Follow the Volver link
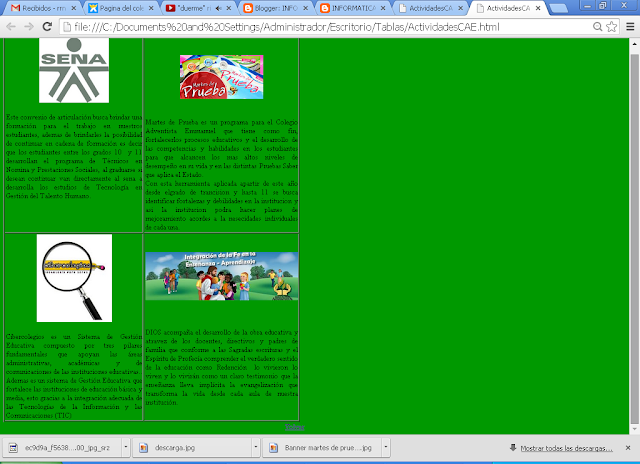Screen dimensions: 640x464 coord(294,427)
